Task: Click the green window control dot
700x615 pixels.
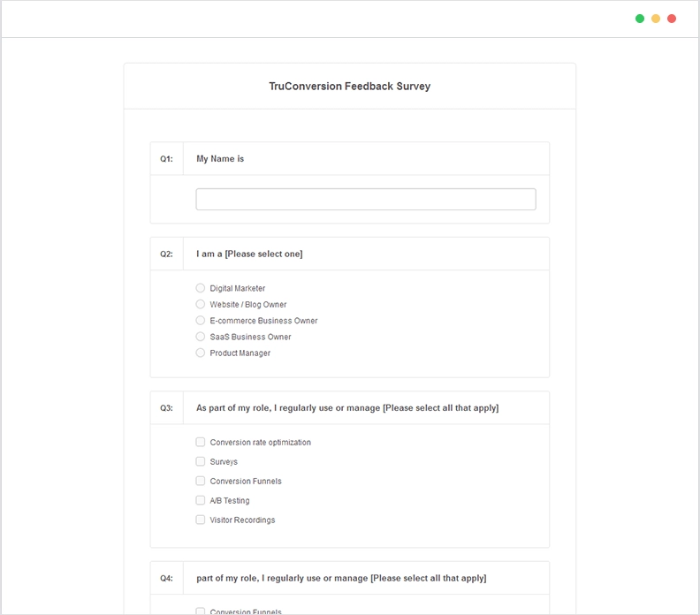Action: point(640,19)
